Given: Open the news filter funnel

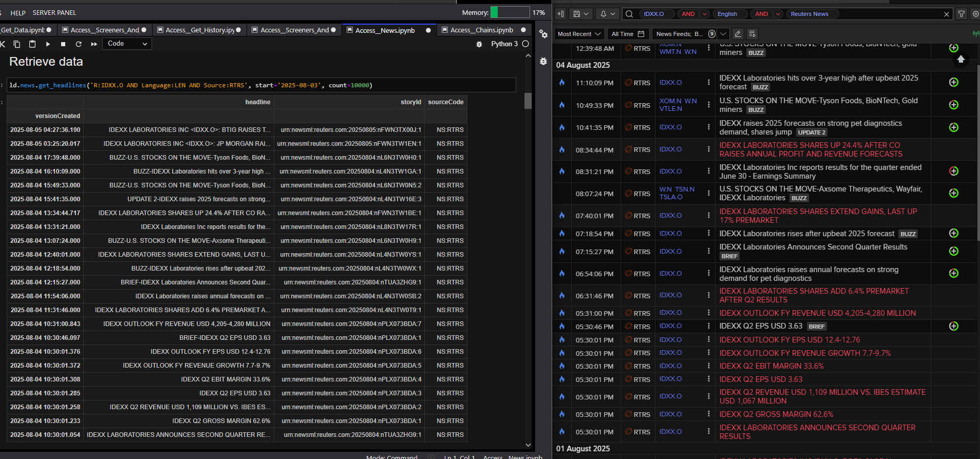Looking at the screenshot, I should click(x=962, y=14).
